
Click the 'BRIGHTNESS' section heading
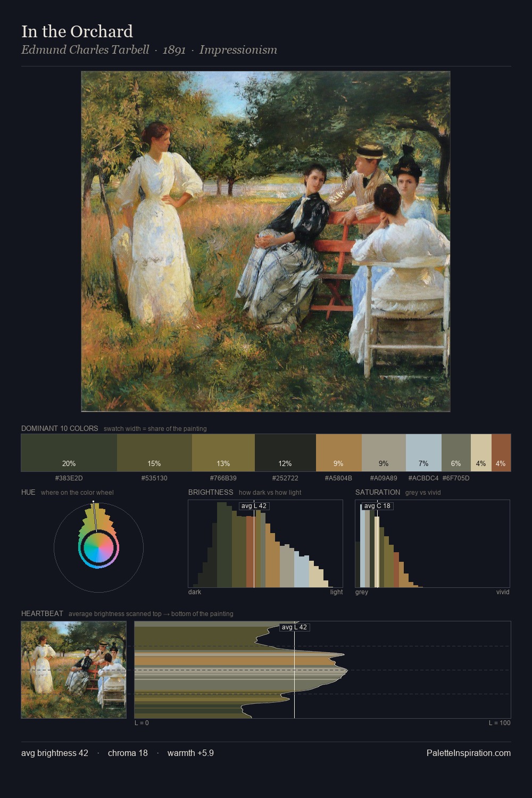pos(211,492)
